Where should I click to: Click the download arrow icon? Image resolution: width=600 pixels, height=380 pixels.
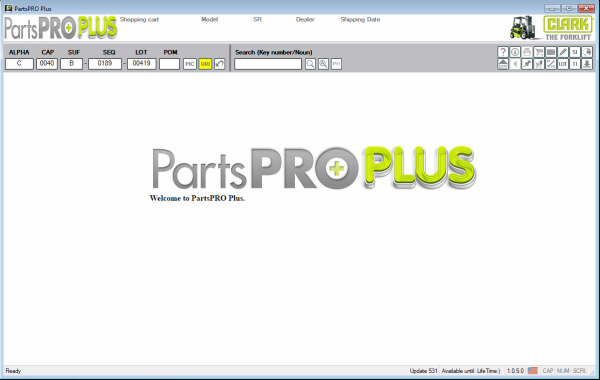pyautogui.click(x=587, y=64)
